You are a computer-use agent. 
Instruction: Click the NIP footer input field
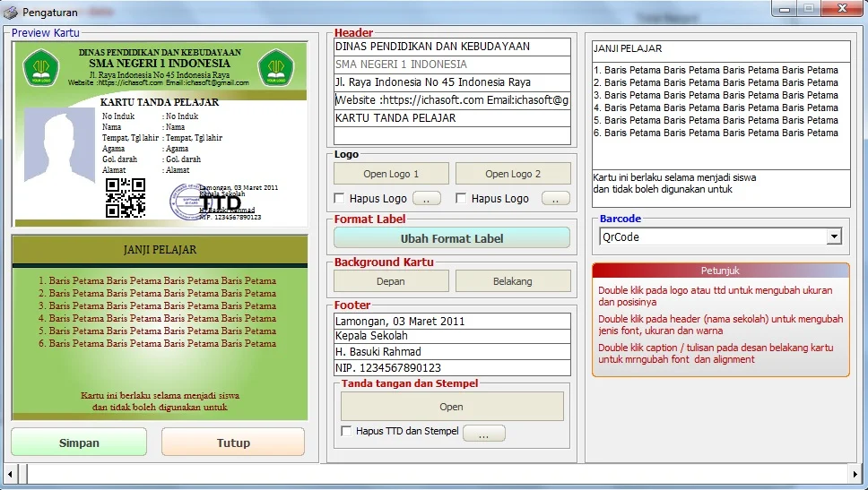[x=452, y=368]
